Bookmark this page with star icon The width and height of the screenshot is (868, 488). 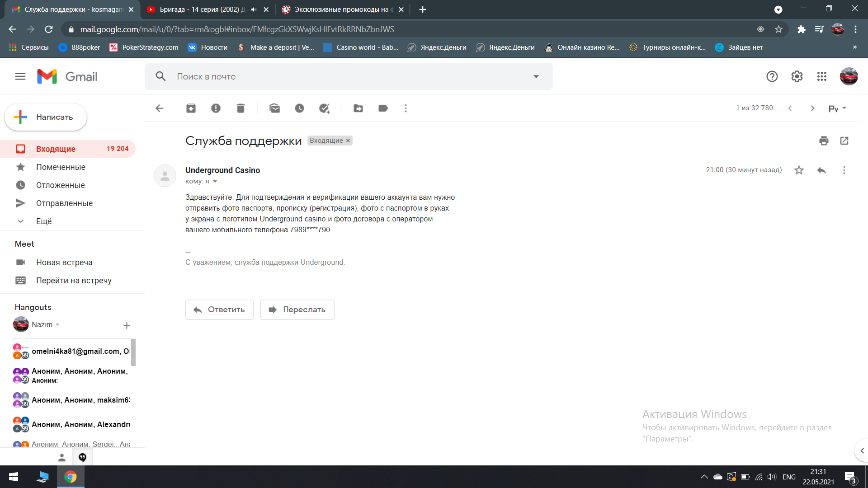tap(778, 29)
